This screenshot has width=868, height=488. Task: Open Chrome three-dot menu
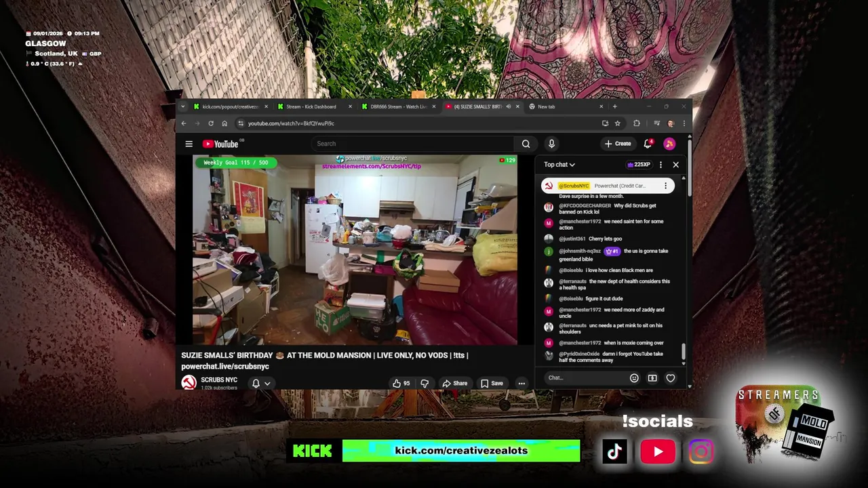[684, 123]
